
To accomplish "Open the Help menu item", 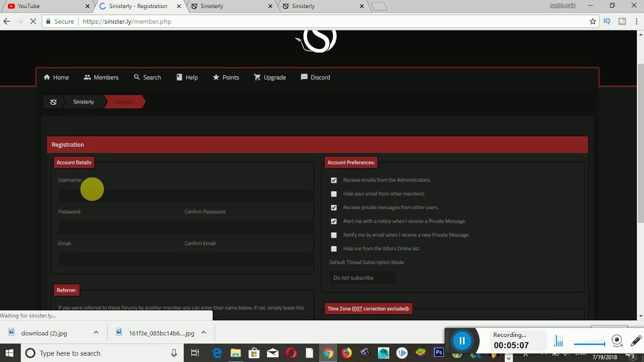I will 187,77.
